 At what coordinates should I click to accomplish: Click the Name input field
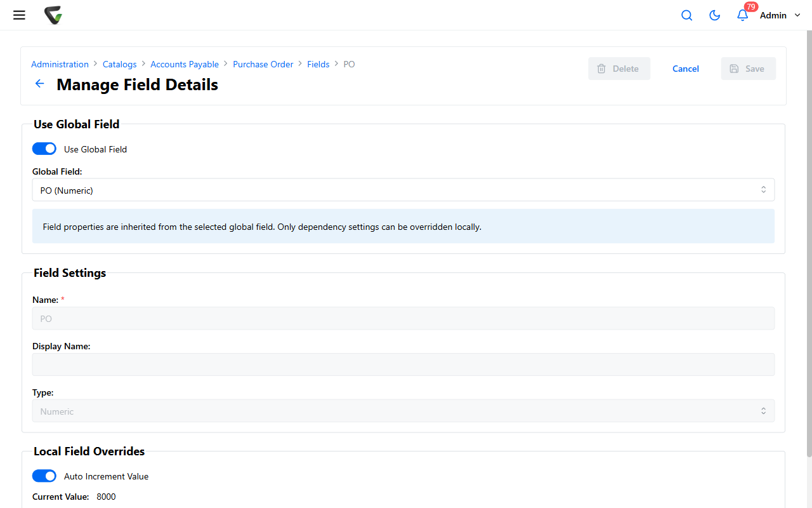tap(403, 318)
